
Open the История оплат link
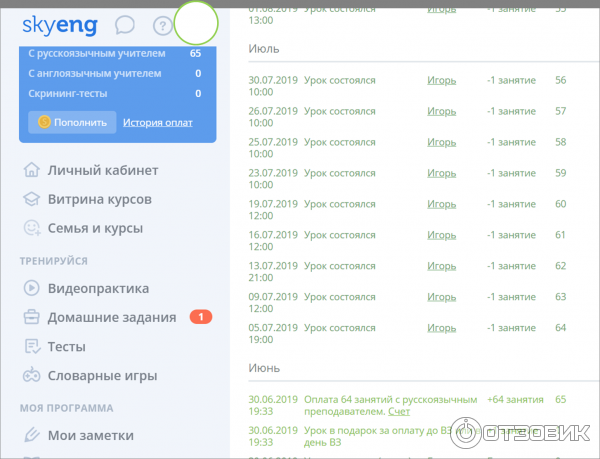pyautogui.click(x=159, y=122)
